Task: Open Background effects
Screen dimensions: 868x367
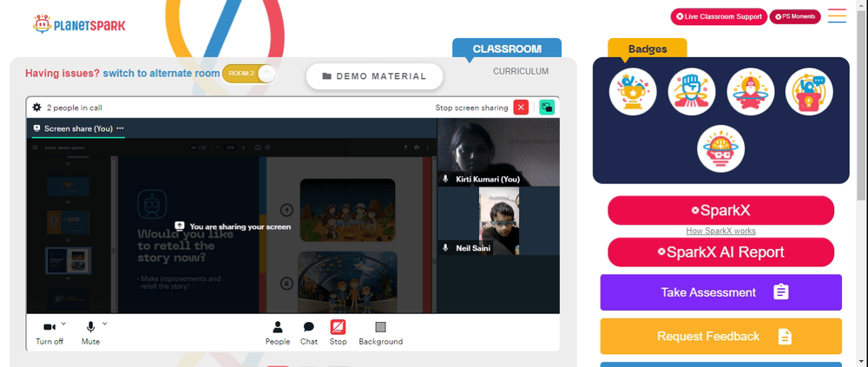Action: click(x=381, y=333)
